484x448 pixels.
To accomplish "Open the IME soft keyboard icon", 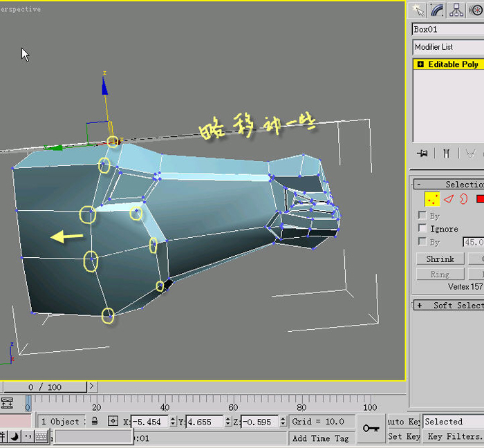I will point(41,436).
